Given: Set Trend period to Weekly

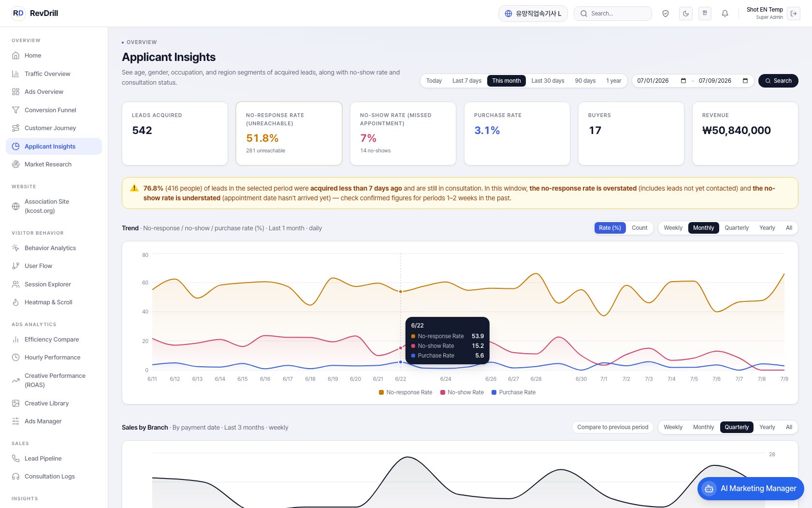Looking at the screenshot, I should point(673,228).
